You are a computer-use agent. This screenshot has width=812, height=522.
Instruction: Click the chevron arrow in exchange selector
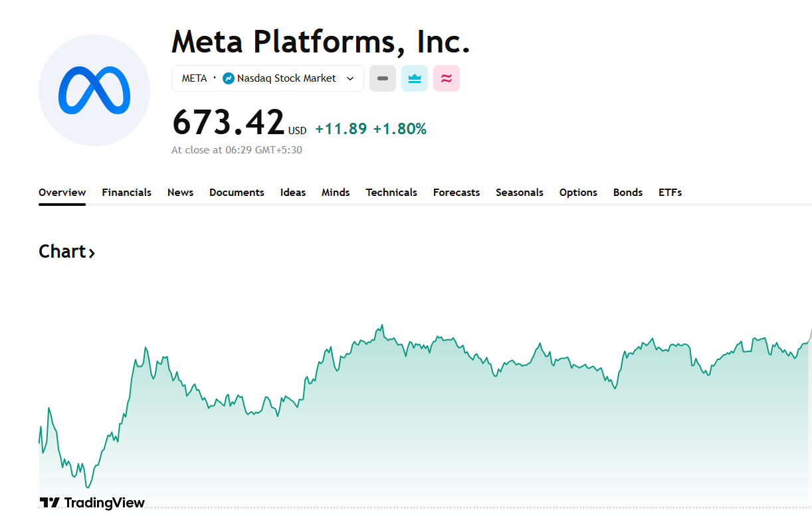[350, 78]
